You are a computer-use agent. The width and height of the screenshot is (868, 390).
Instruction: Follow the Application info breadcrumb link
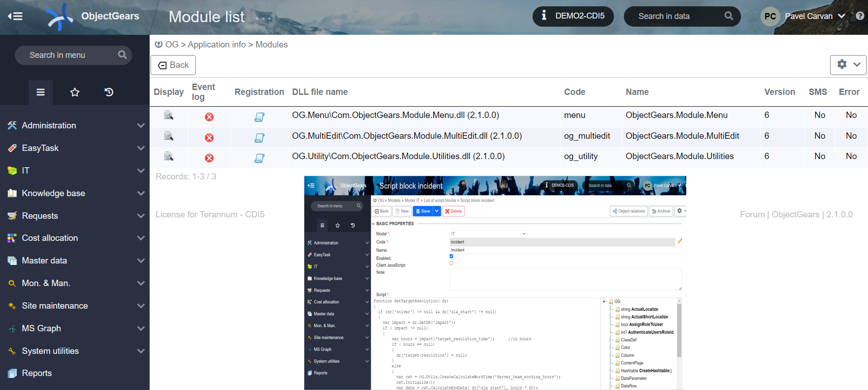tap(217, 45)
